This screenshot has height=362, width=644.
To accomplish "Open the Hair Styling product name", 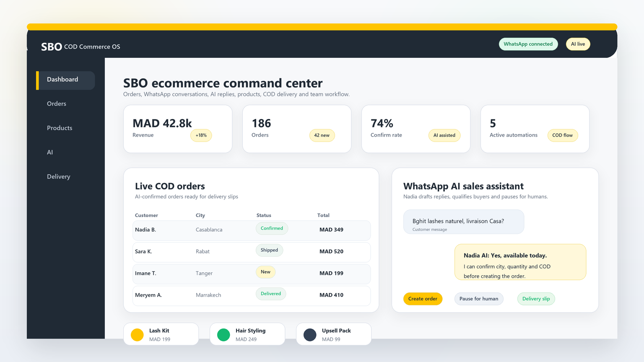I will pos(250,331).
